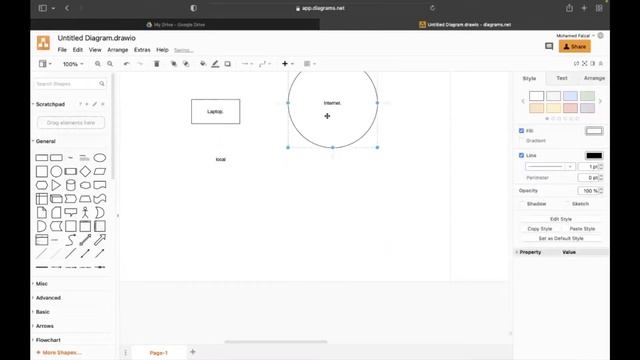Click the undo arrow icon
The height and width of the screenshot is (360, 640).
click(x=127, y=64)
